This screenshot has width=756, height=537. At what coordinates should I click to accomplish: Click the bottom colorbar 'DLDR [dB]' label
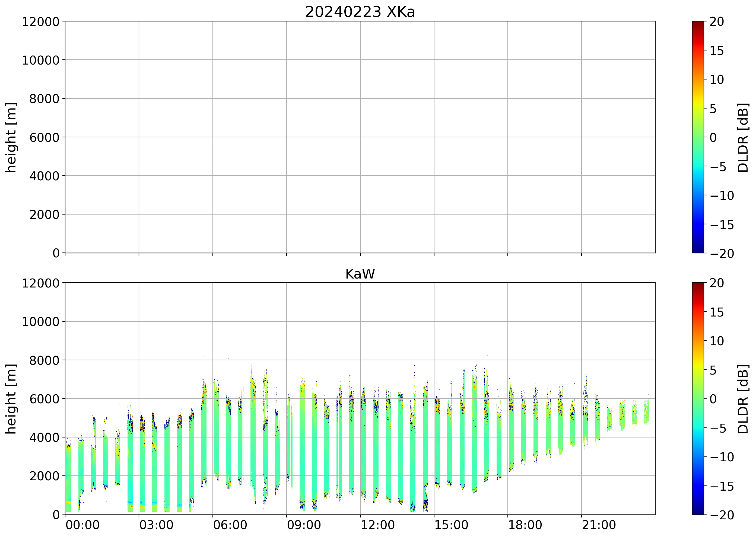[743, 399]
